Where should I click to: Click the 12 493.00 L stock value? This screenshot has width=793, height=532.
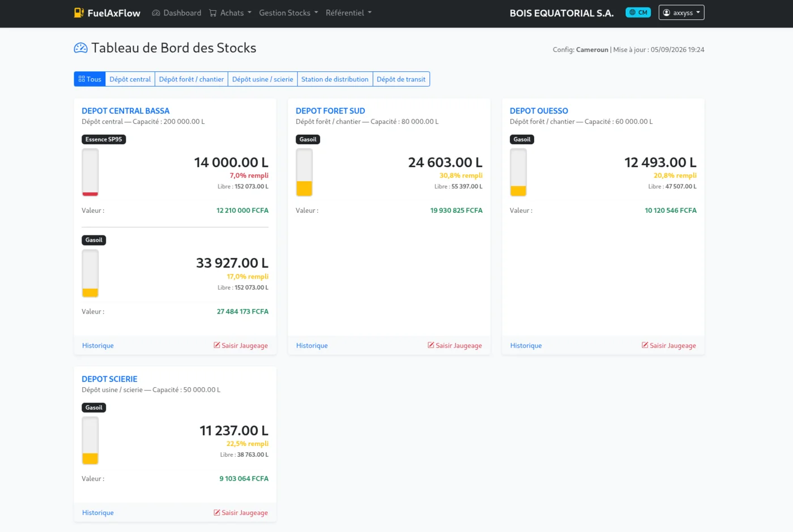(660, 162)
